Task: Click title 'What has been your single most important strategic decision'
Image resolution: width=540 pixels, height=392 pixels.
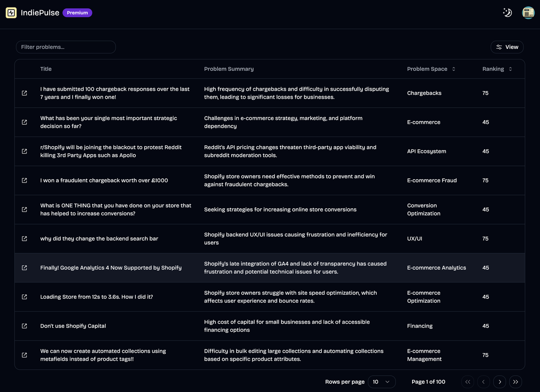Action: point(109,122)
